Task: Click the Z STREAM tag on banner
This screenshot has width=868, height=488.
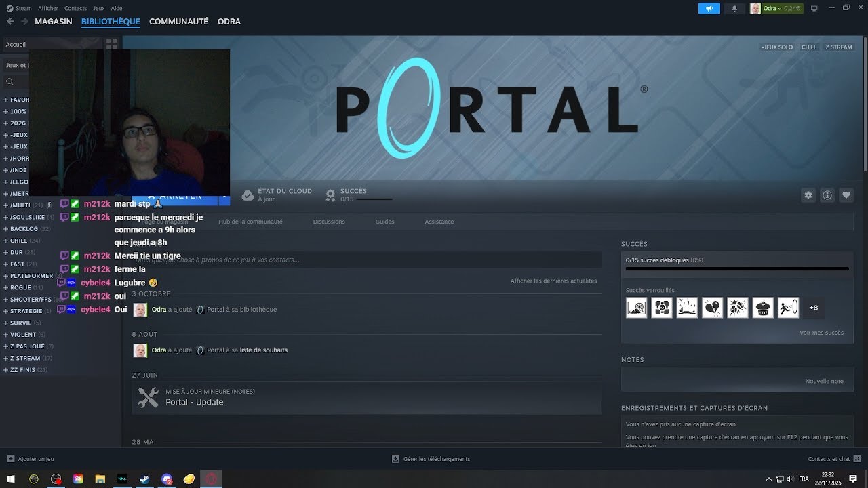Action: pos(839,47)
